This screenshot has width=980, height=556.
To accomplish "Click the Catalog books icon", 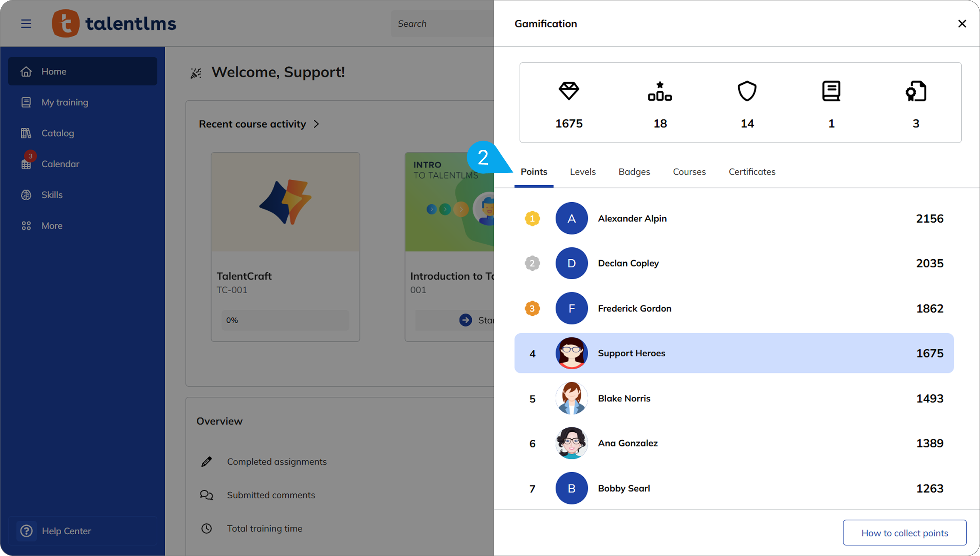I will point(26,133).
